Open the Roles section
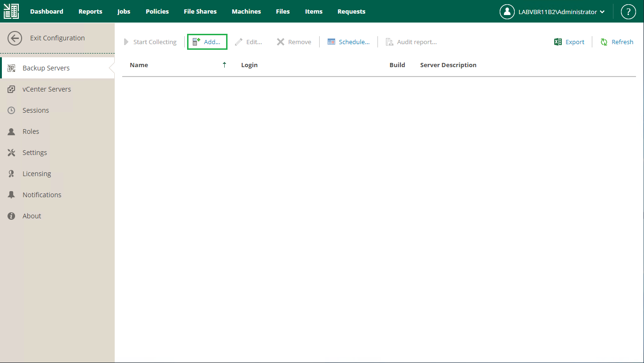This screenshot has width=644, height=363. point(31,131)
